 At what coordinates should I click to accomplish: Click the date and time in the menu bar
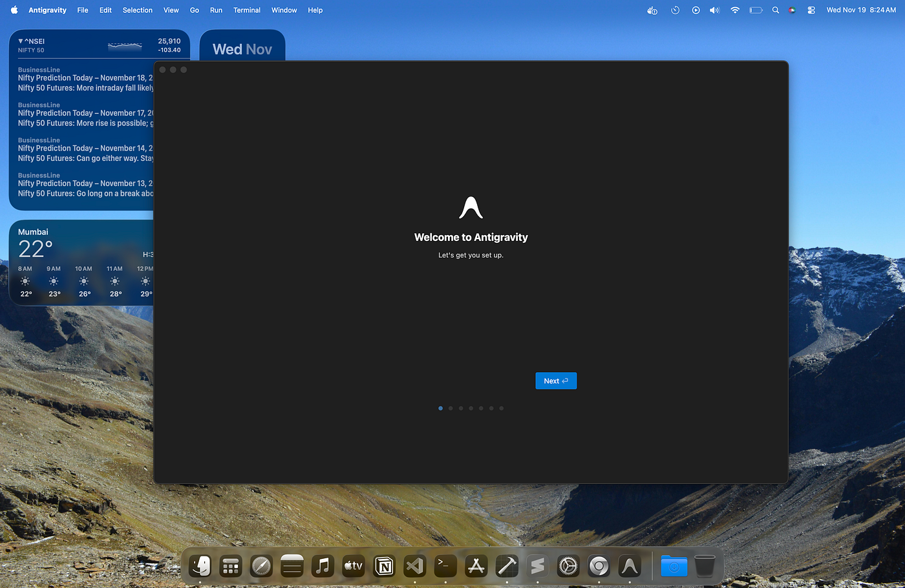861,10
